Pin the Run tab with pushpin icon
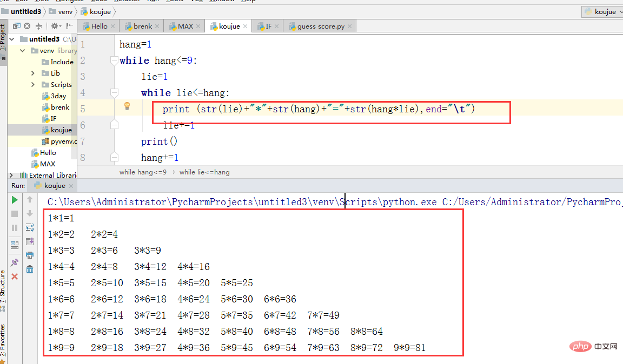Viewport: 623px width, 364px height. [x=15, y=262]
